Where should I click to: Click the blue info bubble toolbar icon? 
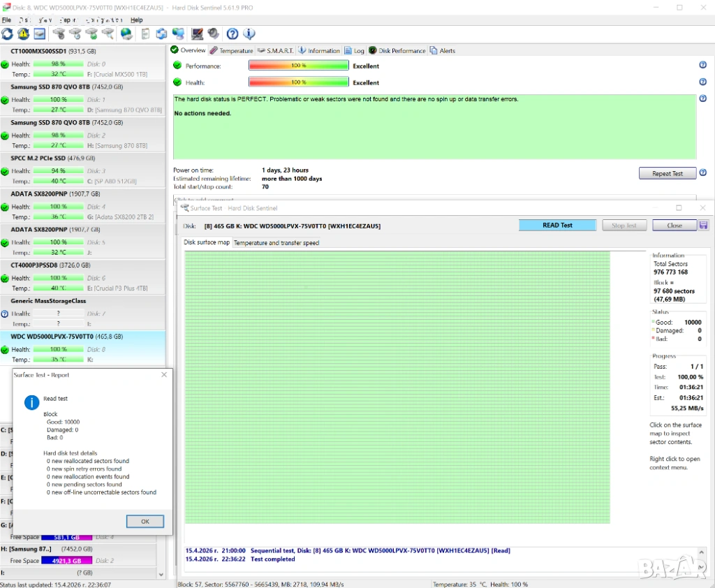tap(249, 34)
